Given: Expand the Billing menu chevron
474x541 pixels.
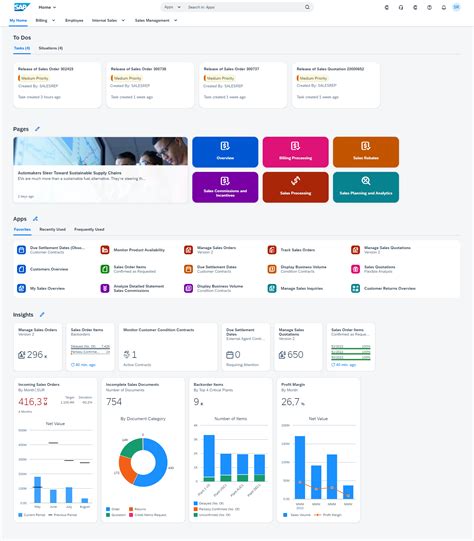Looking at the screenshot, I should 53,20.
